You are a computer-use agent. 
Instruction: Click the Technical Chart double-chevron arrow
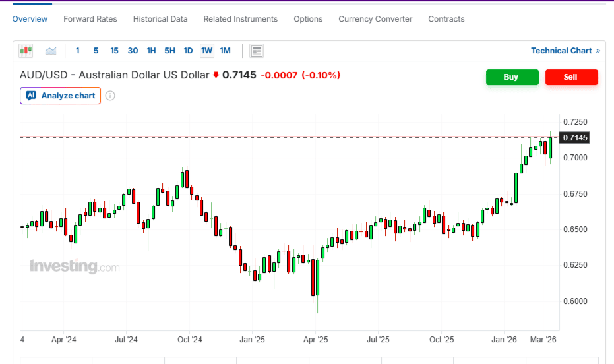click(x=598, y=51)
